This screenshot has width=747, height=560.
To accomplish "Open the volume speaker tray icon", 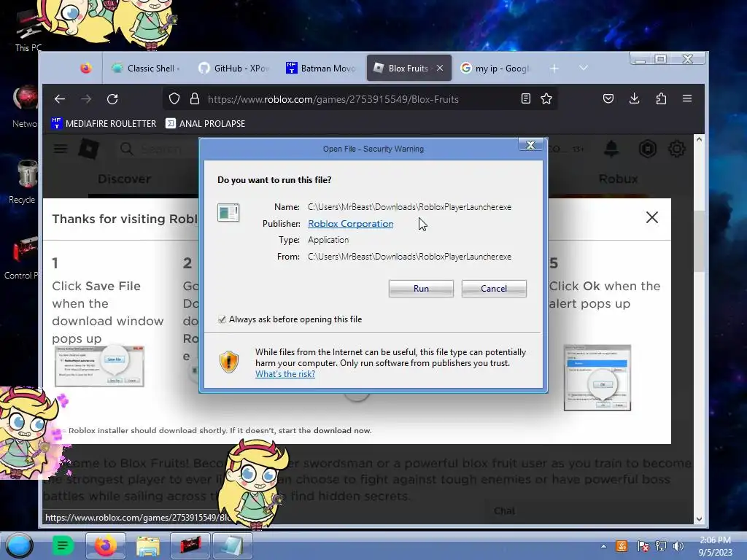I will (x=678, y=546).
